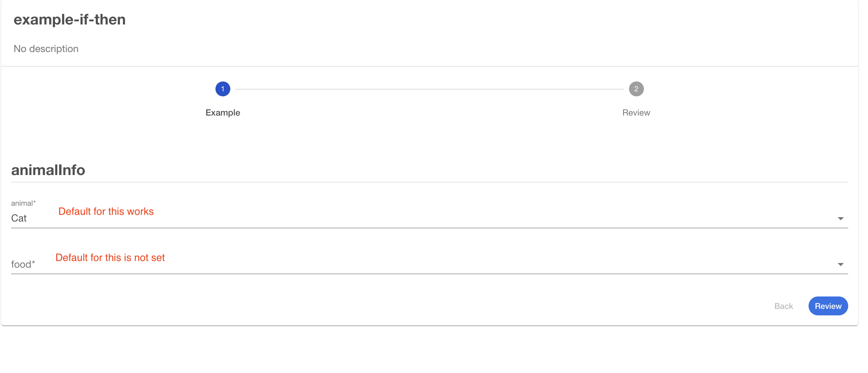Viewport: 868px width, 373px height.
Task: Click the example-if-then title
Action: (x=70, y=19)
